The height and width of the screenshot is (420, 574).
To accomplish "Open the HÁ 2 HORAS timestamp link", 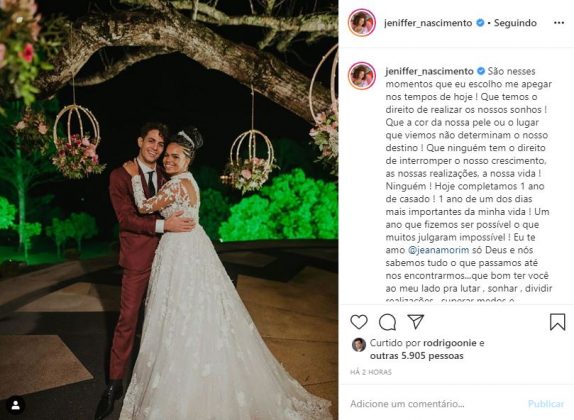I will click(x=371, y=372).
